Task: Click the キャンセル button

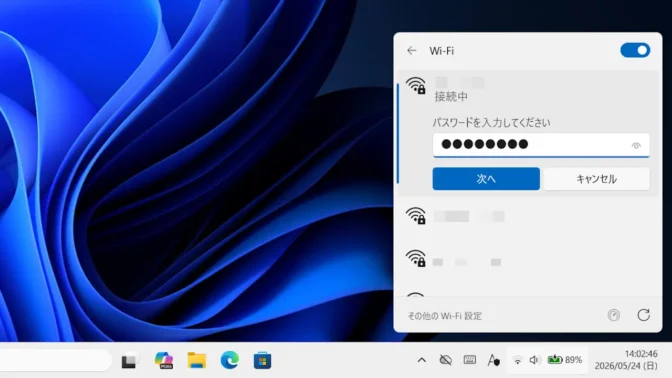Action: [x=597, y=179]
